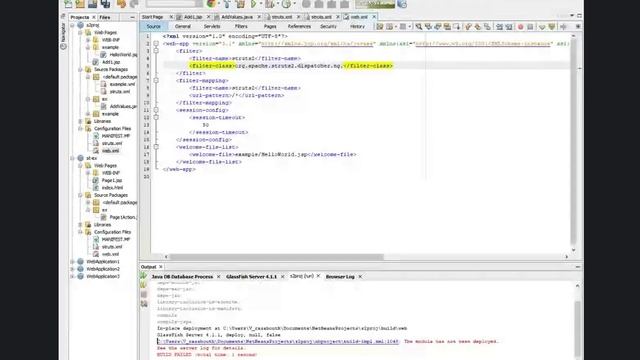Collapse the welcome-file-list fold on line 16

coord(156,147)
